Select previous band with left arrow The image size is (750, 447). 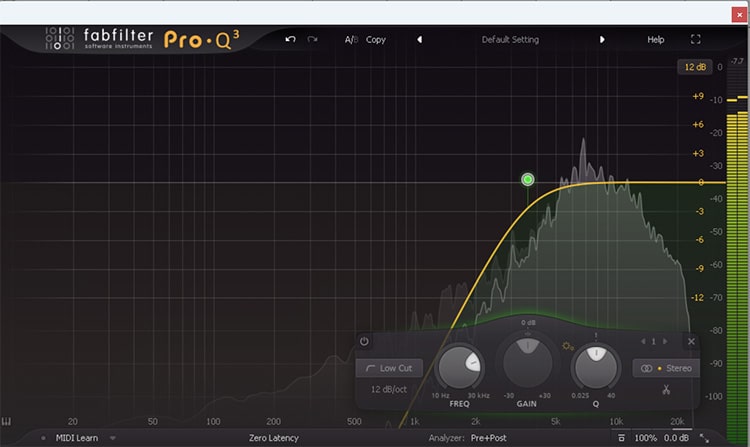(643, 341)
